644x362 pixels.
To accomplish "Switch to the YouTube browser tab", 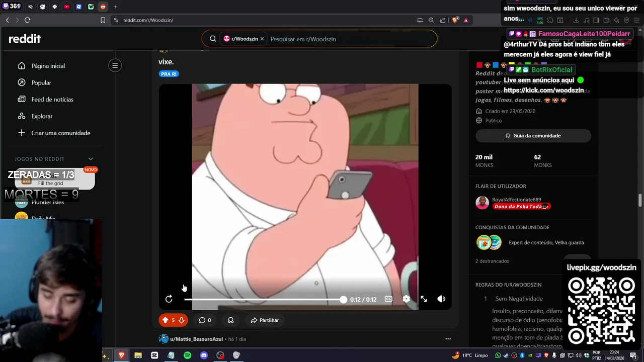I will (66, 7).
